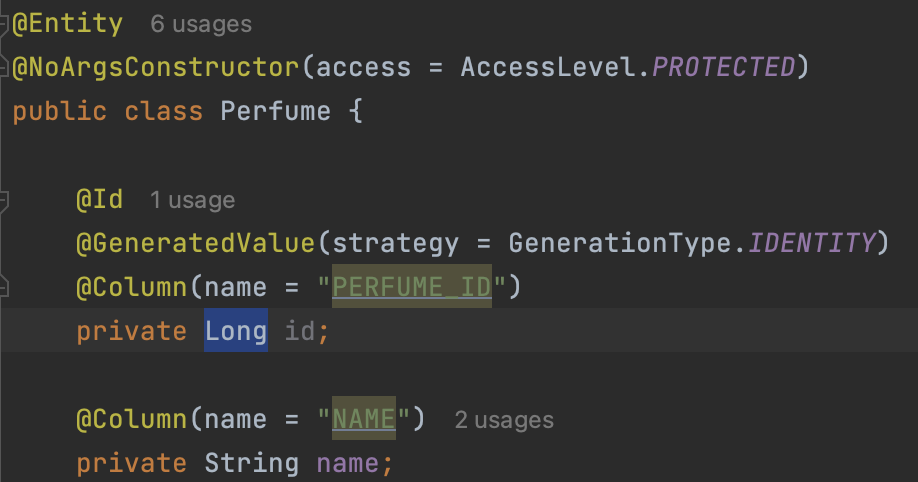The height and width of the screenshot is (482, 918).
Task: Click the @NoArgsConstructor annotation
Action: click(x=156, y=67)
